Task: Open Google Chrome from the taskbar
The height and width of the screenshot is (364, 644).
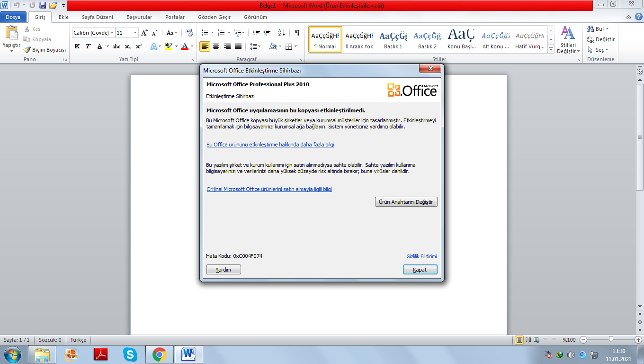Action: pos(160,354)
